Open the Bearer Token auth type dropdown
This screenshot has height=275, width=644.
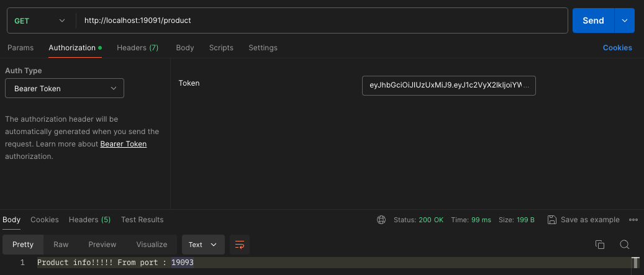click(x=65, y=88)
